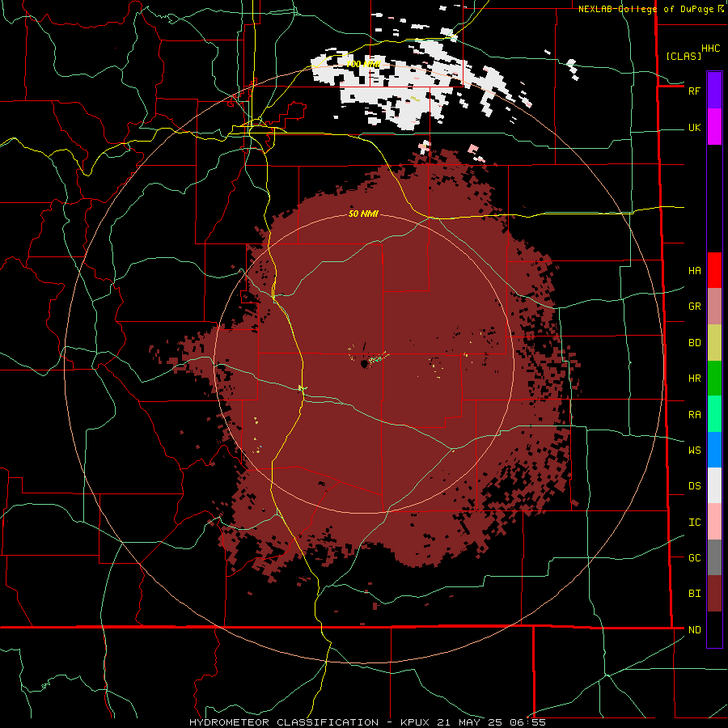Screen dimensions: 728x728
Task: Click the [CLAS] units label
Action: 684,56
